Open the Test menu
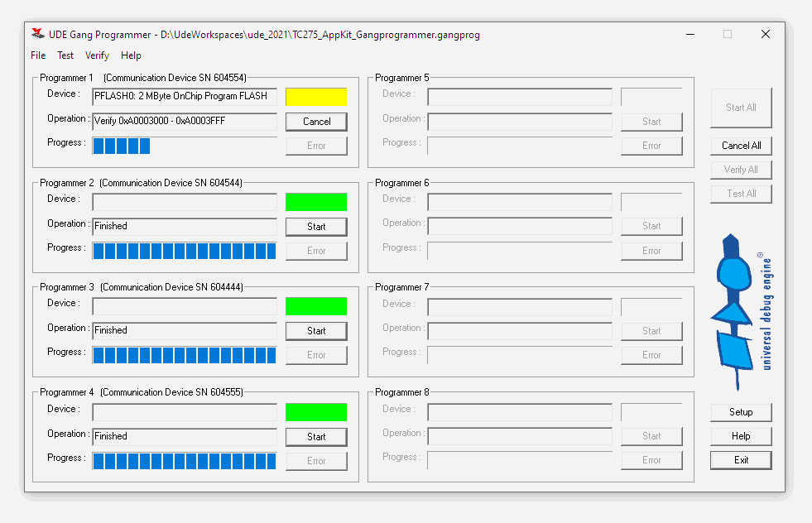This screenshot has height=523, width=812. [x=65, y=55]
